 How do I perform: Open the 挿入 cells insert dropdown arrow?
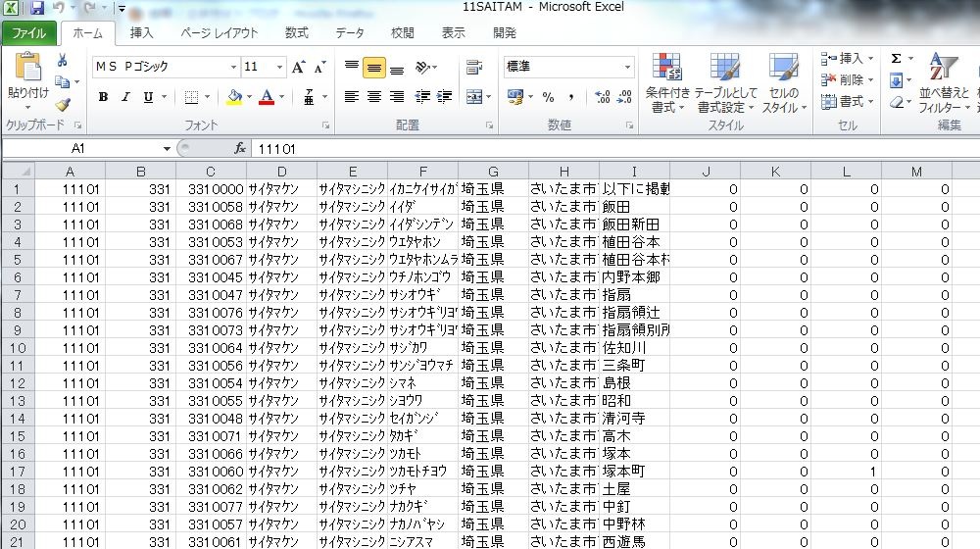point(870,58)
